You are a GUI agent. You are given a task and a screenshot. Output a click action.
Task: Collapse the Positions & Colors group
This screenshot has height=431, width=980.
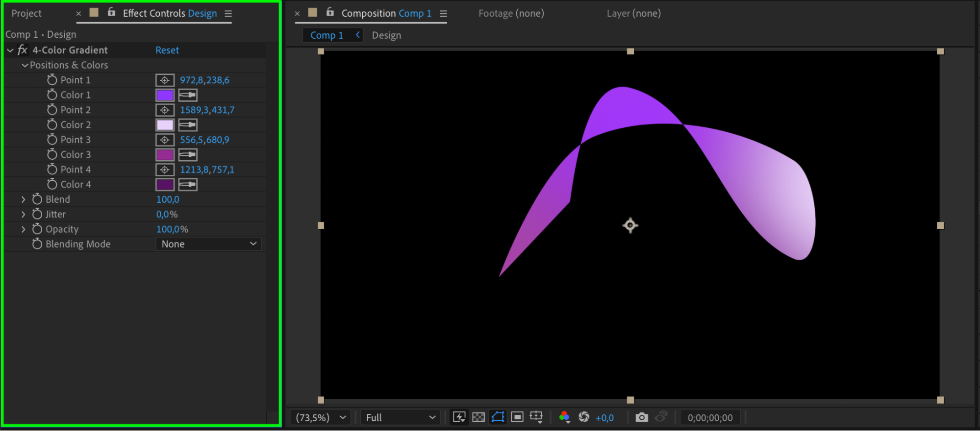[25, 65]
